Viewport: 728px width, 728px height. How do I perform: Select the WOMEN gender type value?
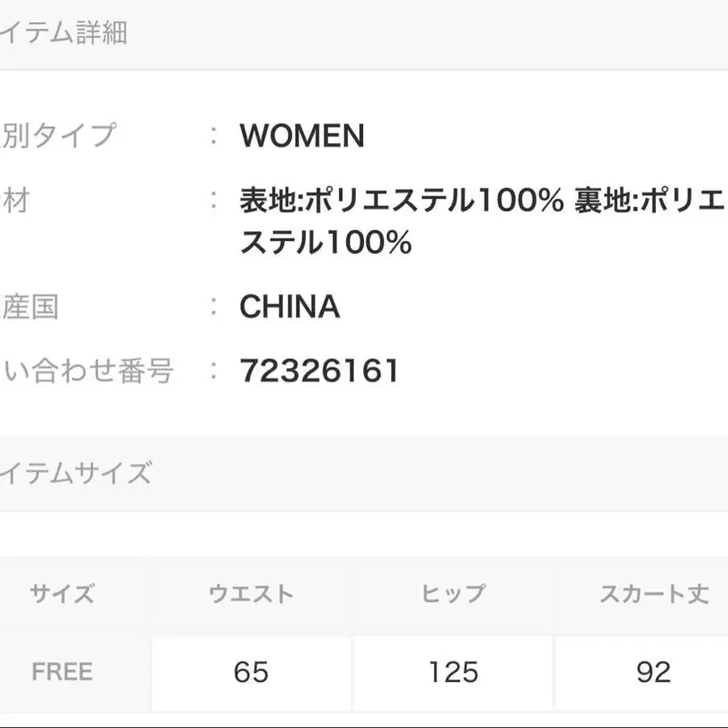(302, 136)
